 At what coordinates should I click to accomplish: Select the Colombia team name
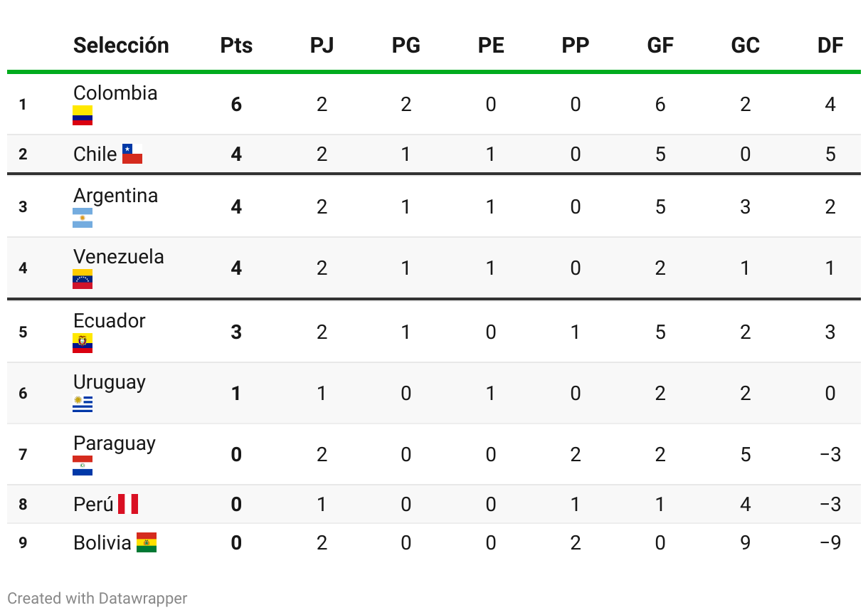pos(115,93)
